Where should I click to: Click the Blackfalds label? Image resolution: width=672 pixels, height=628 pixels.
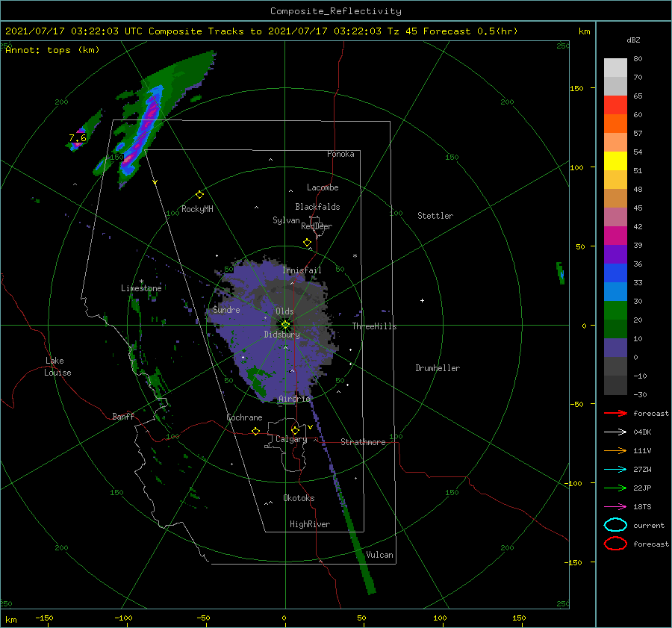(x=317, y=207)
